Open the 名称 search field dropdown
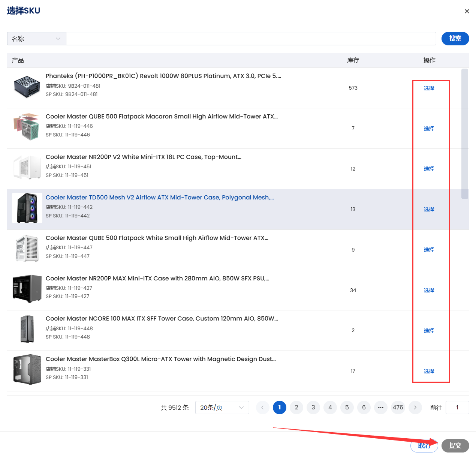 pos(37,39)
